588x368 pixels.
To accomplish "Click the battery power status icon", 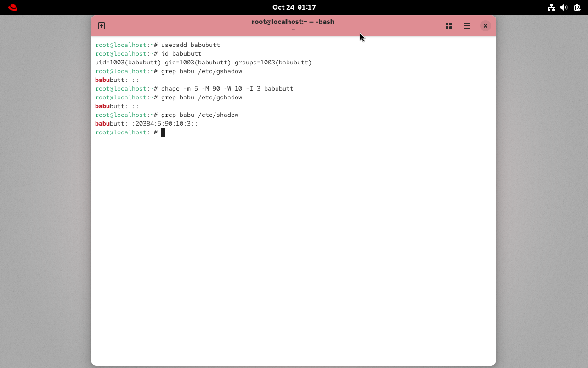I will point(577,7).
